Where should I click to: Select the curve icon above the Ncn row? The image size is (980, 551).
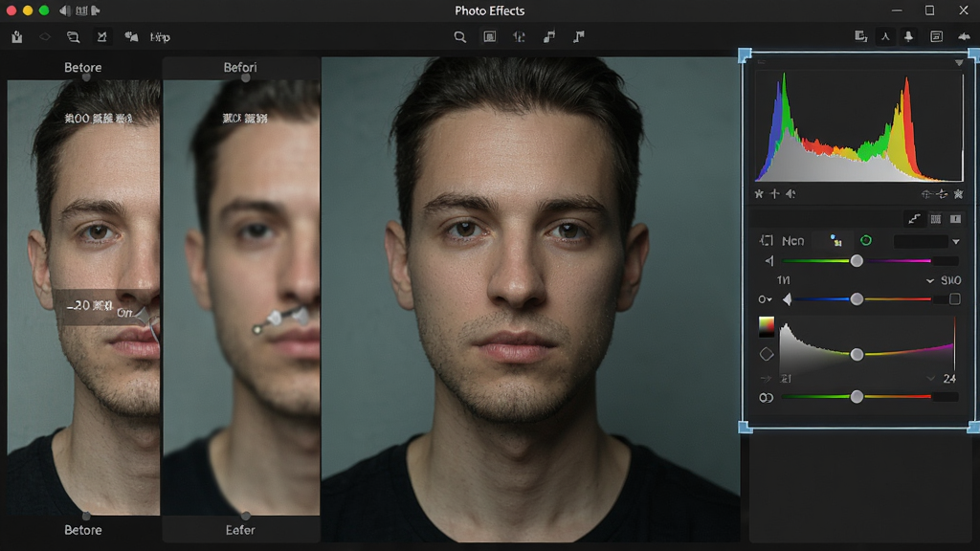point(914,219)
